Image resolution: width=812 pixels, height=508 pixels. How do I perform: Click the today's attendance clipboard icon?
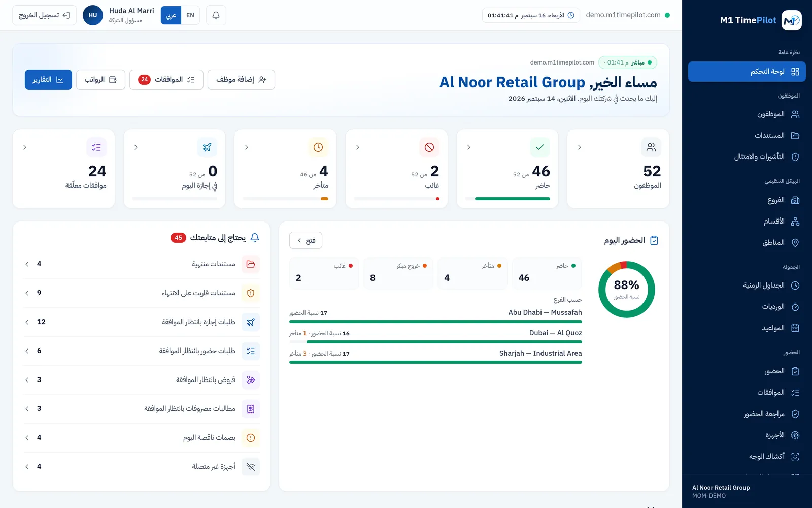click(x=654, y=240)
